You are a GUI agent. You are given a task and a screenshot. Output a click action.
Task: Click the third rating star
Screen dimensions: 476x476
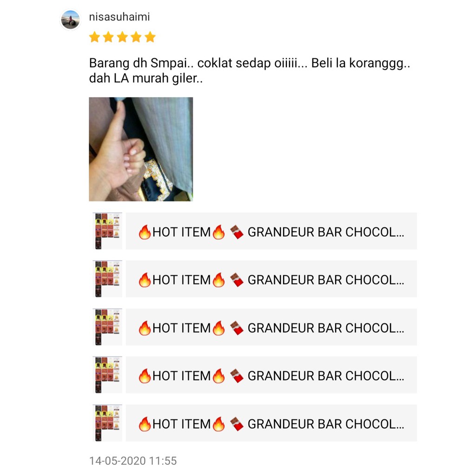pos(122,37)
